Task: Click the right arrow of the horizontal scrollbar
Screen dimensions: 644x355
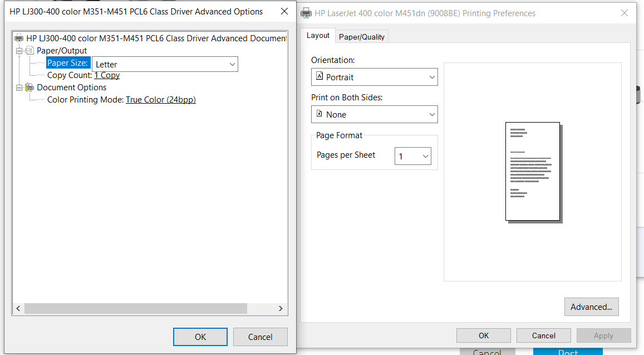Action: click(281, 308)
